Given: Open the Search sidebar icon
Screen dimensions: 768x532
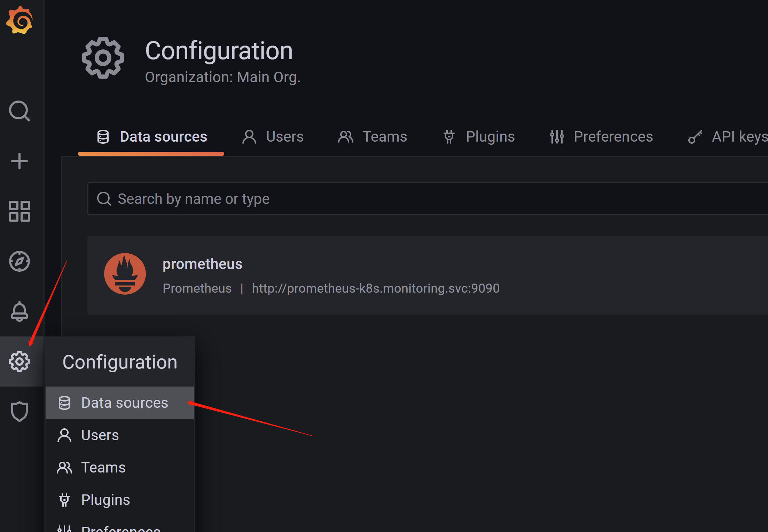Looking at the screenshot, I should (19, 111).
